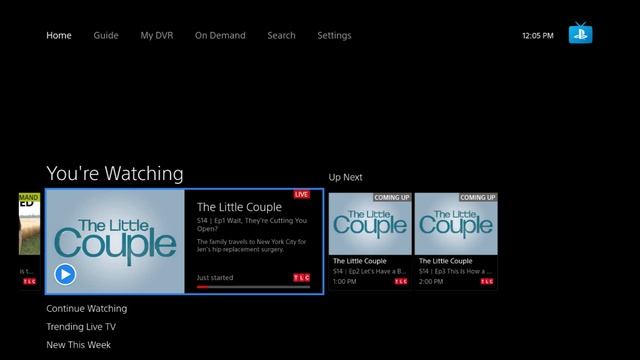This screenshot has width=640, height=360.
Task: Click 'S14 | Ep2 Let's Have a B...' text
Action: point(369,271)
